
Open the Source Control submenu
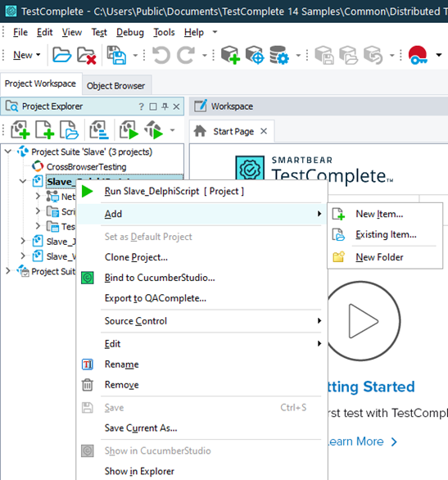click(x=202, y=321)
